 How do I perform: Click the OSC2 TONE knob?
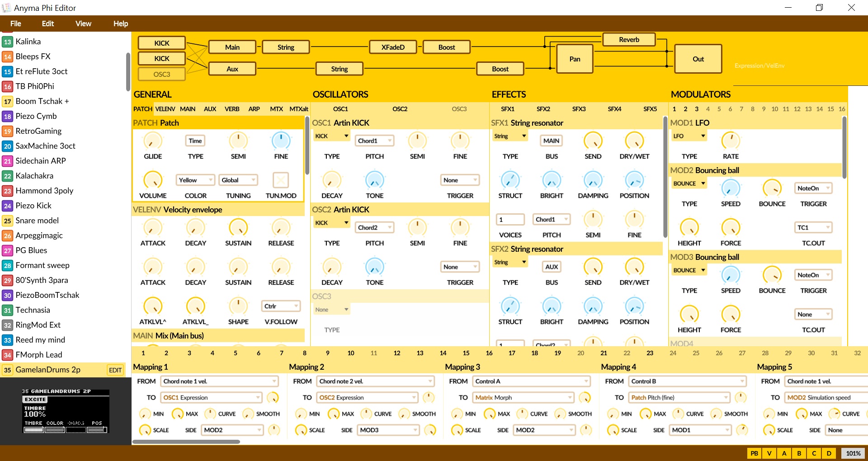point(374,267)
